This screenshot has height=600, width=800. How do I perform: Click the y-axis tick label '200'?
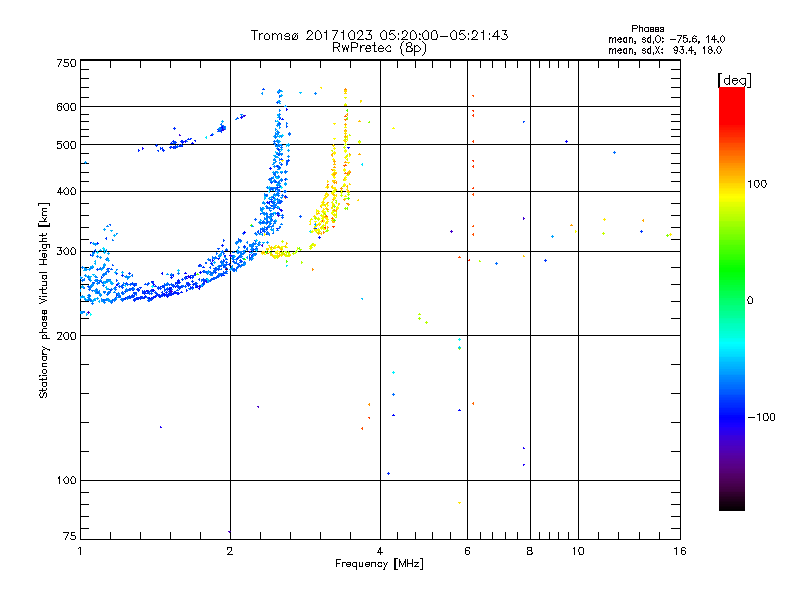pos(66,336)
